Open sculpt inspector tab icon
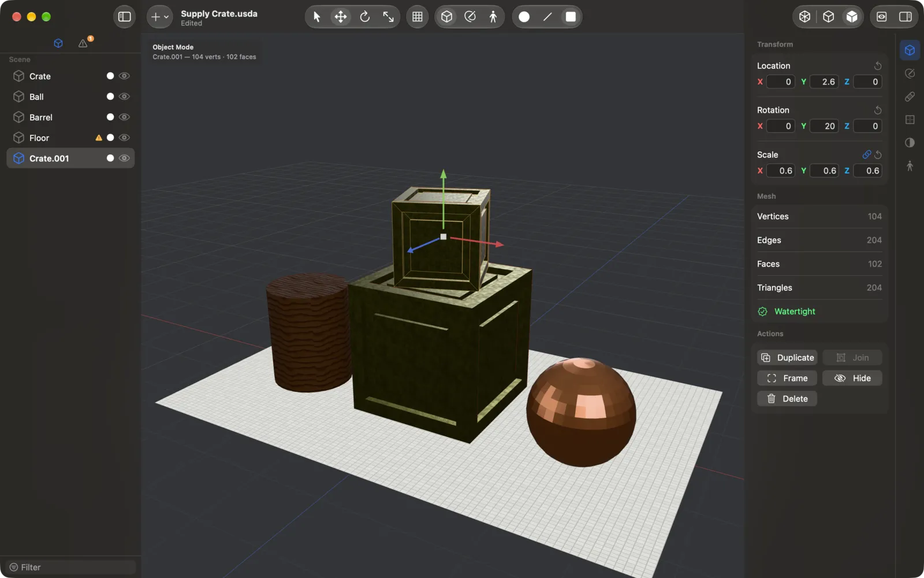This screenshot has width=924, height=578. tap(910, 73)
